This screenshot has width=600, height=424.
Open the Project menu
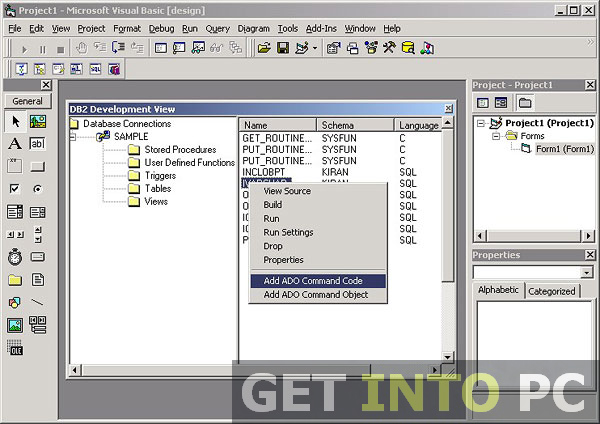tap(91, 29)
